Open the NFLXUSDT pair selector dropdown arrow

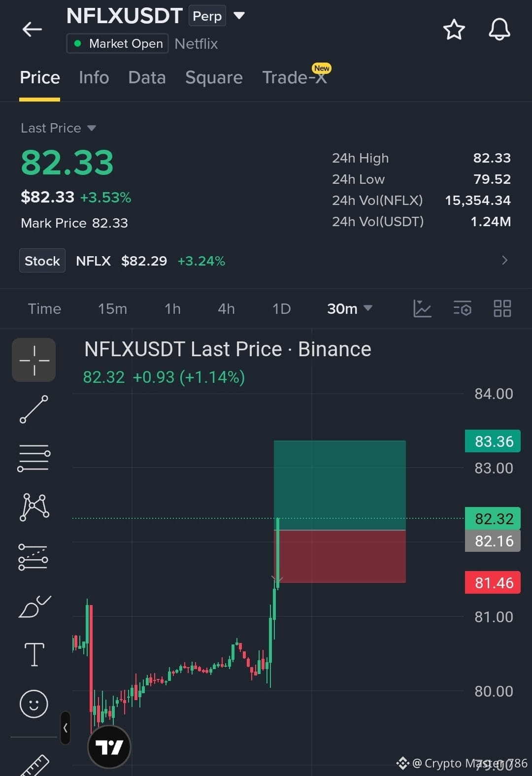[x=239, y=16]
